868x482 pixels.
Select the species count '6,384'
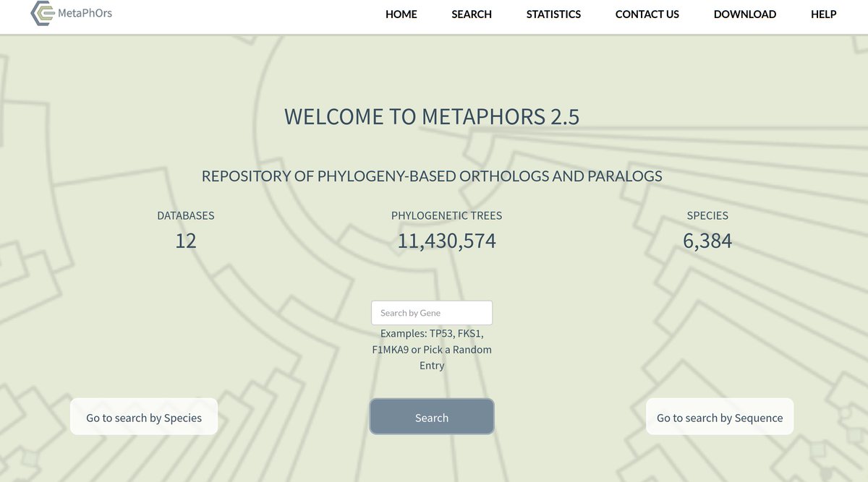tap(707, 241)
